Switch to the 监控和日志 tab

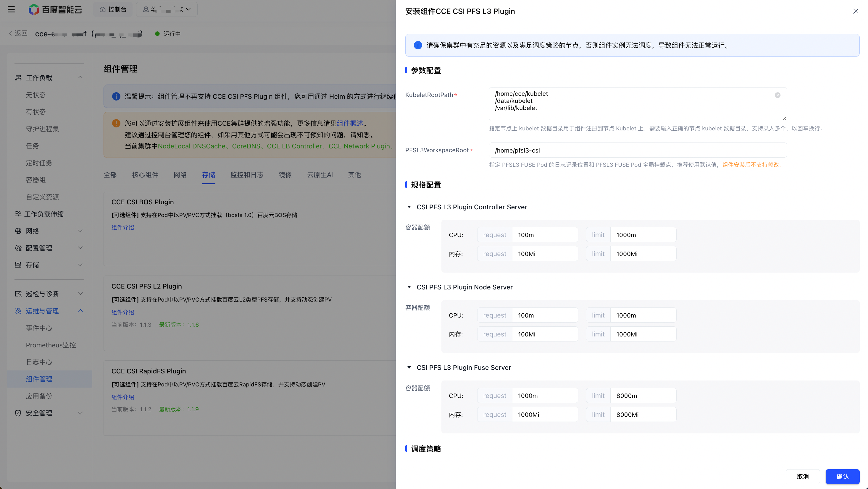coord(247,175)
